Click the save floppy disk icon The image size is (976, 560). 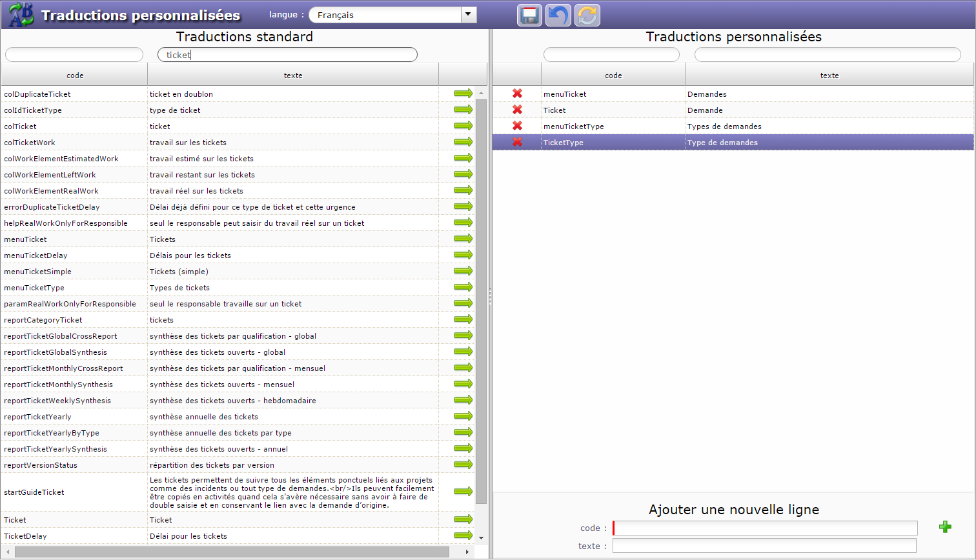tap(529, 15)
